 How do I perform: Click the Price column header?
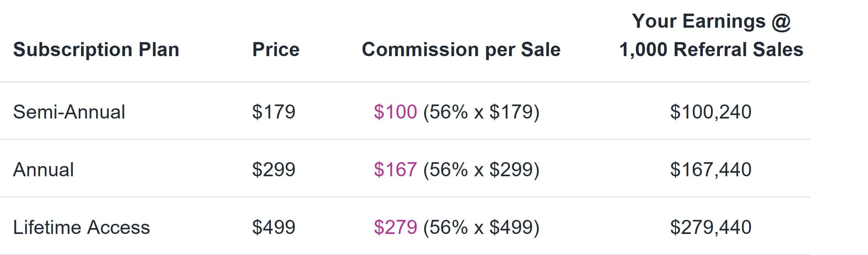[276, 50]
